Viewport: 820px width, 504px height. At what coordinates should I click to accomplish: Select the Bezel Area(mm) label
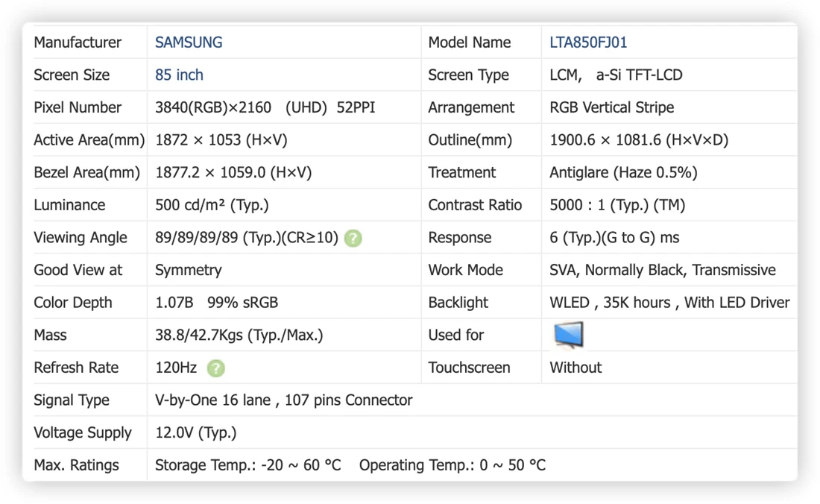[x=86, y=172]
